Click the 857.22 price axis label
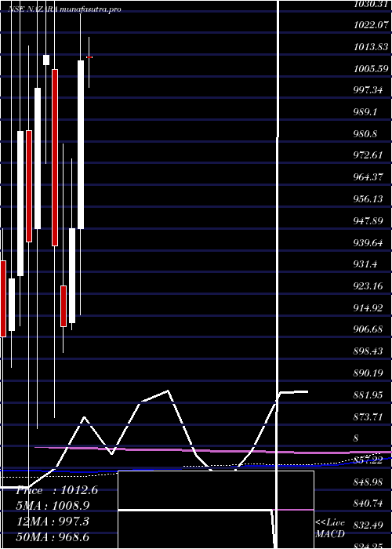Image resolution: width=392 pixels, height=549 pixels. tap(368, 460)
